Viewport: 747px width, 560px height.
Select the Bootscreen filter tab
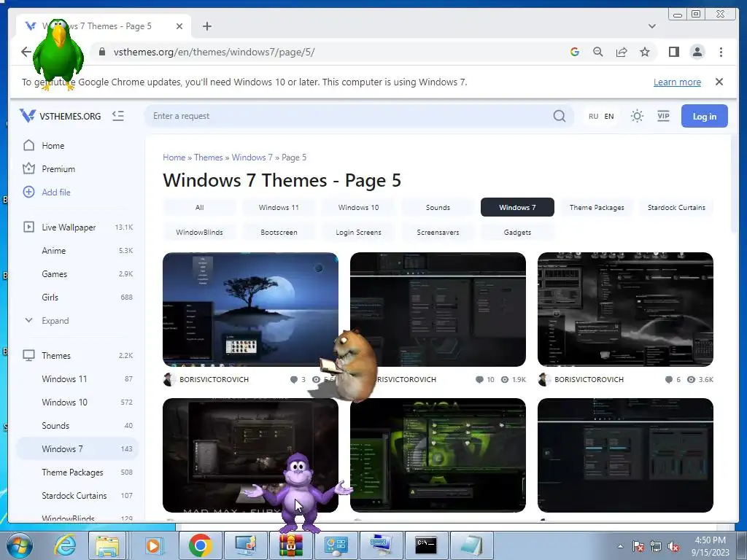pyautogui.click(x=279, y=232)
